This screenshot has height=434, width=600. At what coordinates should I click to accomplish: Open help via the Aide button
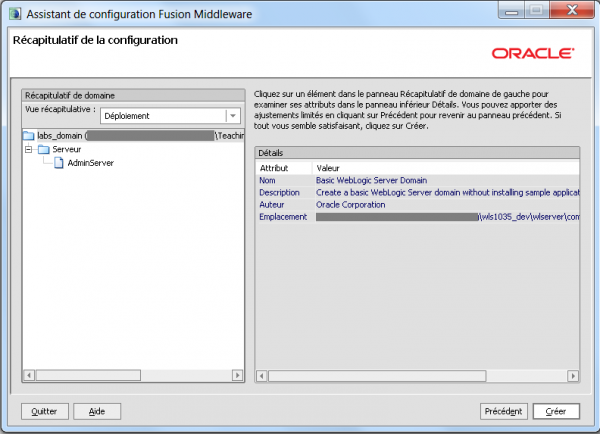[97, 411]
